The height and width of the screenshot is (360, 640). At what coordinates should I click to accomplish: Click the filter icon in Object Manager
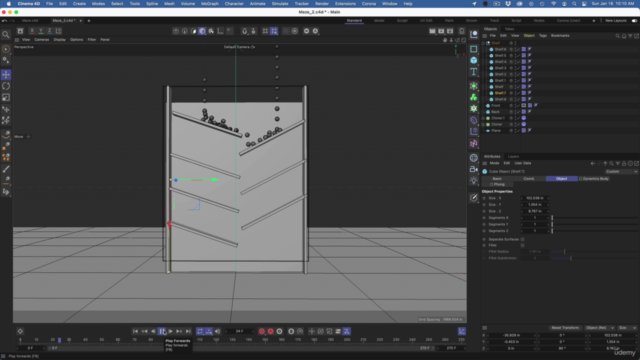pos(630,36)
